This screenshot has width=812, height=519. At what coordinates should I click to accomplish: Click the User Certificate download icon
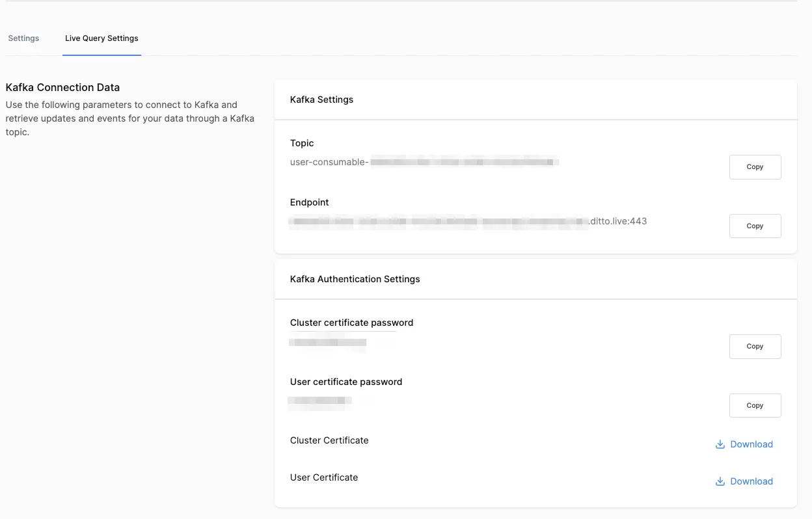point(720,482)
